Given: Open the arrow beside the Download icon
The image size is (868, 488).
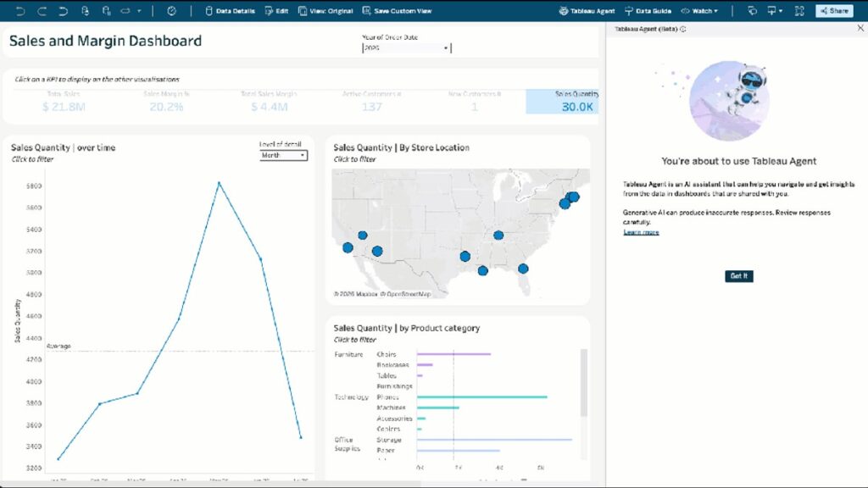Looking at the screenshot, I should pos(781,11).
